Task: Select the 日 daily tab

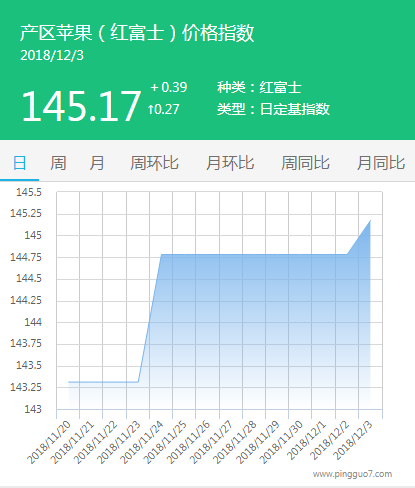Action: point(19,163)
